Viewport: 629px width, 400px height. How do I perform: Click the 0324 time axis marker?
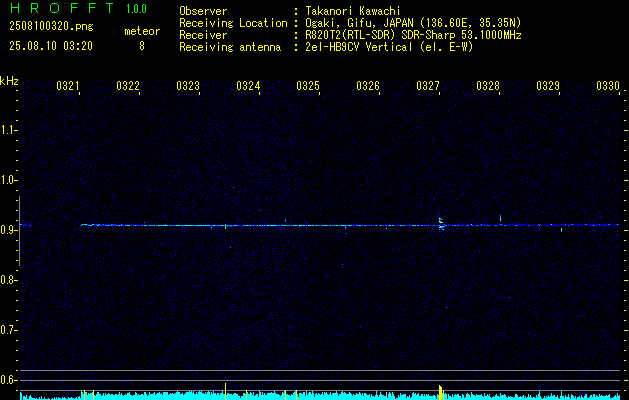[248, 86]
